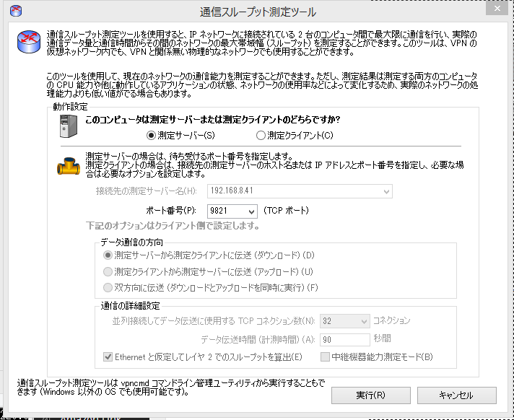This screenshot has width=514, height=420.
Task: Enable the 中継機器能力測定モード(B) checkbox
Action: tap(325, 356)
